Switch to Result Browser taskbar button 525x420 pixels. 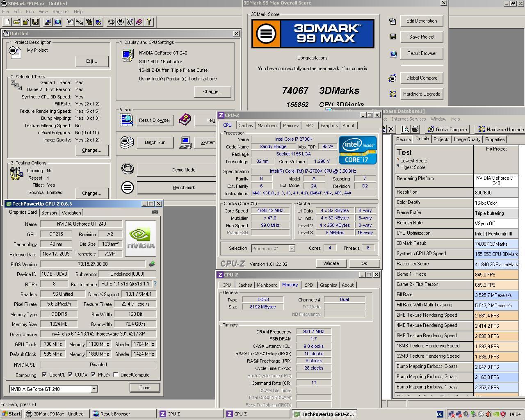coord(123,414)
